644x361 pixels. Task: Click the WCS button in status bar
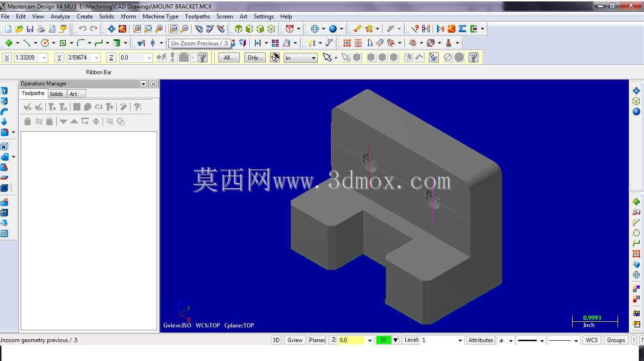(x=592, y=340)
